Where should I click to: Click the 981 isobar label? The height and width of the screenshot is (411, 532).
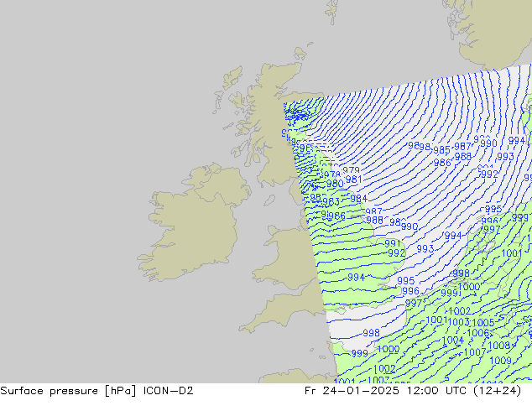[353, 179]
